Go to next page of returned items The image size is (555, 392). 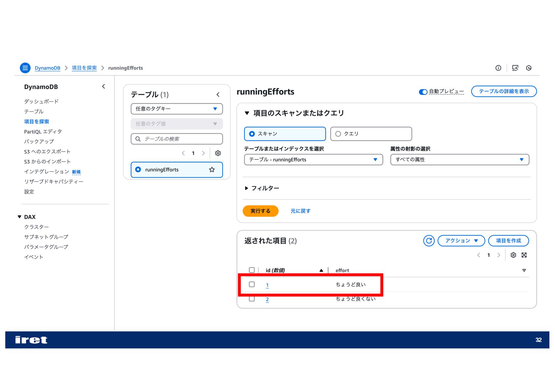499,255
